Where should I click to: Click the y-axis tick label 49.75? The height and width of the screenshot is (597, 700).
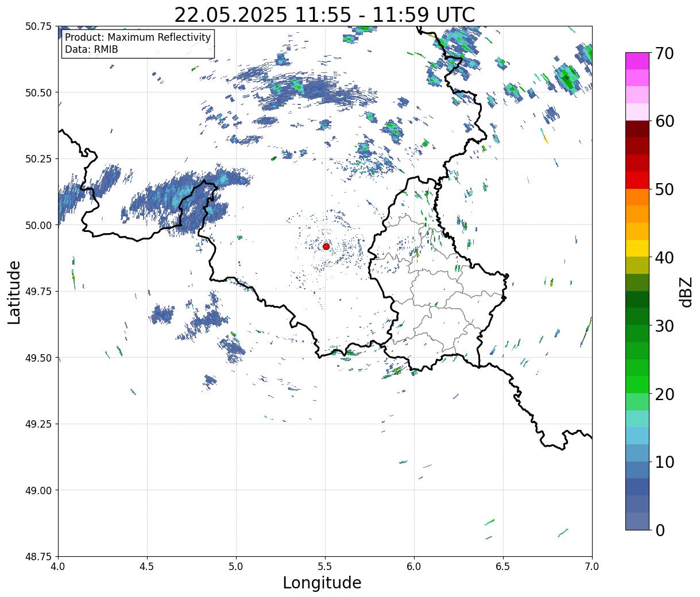click(x=38, y=292)
